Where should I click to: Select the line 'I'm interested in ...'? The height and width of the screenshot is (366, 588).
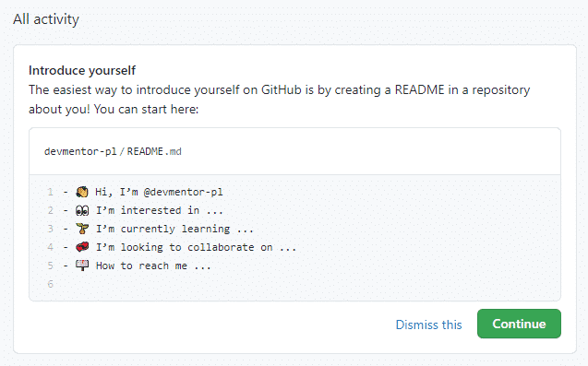pyautogui.click(x=160, y=210)
